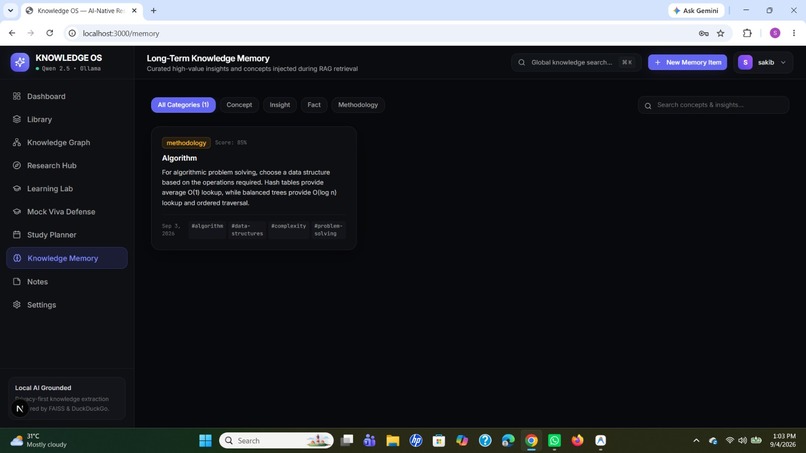
Task: Click Ask Gemini button
Action: click(x=696, y=10)
